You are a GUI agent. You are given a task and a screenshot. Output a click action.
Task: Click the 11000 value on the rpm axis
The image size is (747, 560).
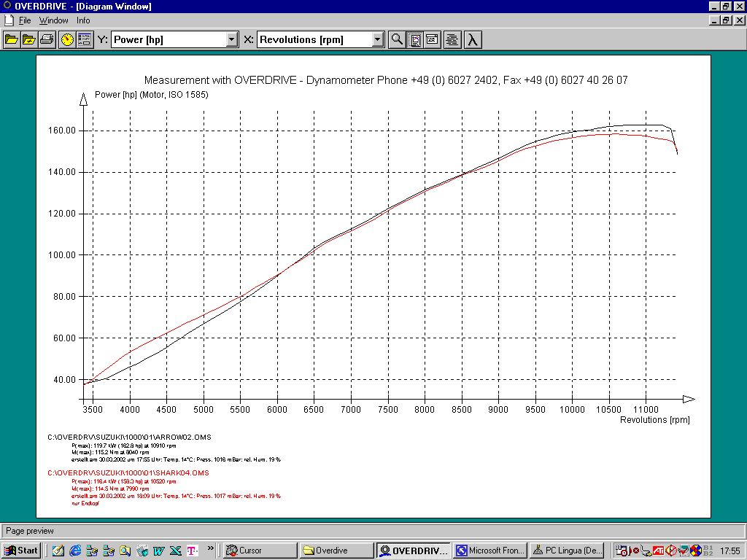click(646, 410)
